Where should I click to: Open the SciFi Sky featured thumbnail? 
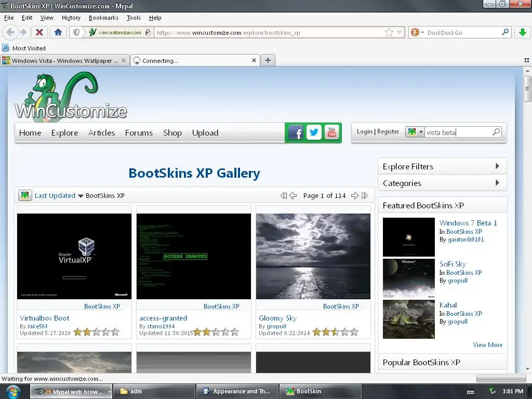pyautogui.click(x=408, y=278)
